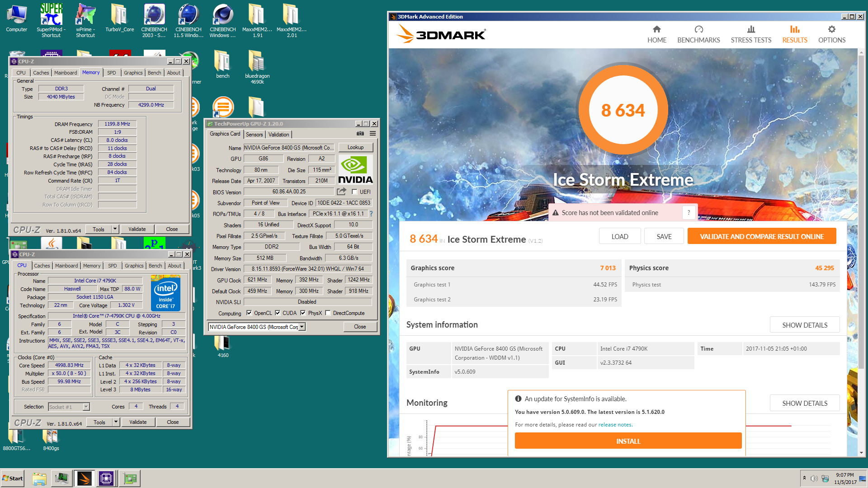The width and height of the screenshot is (868, 488).
Task: Launch CINEBENCH 2003 desktop icon
Action: point(154,20)
